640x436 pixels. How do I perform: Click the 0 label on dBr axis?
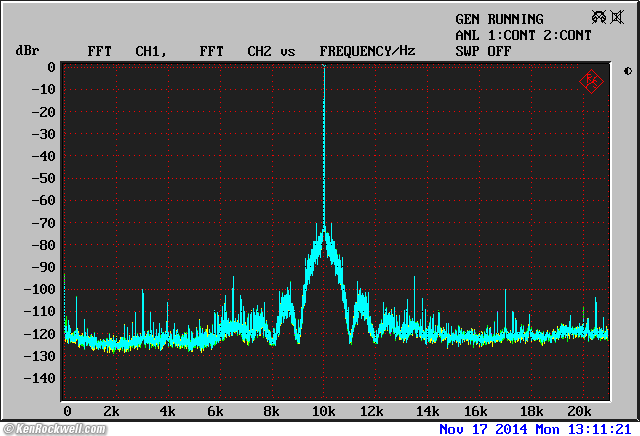coord(50,67)
